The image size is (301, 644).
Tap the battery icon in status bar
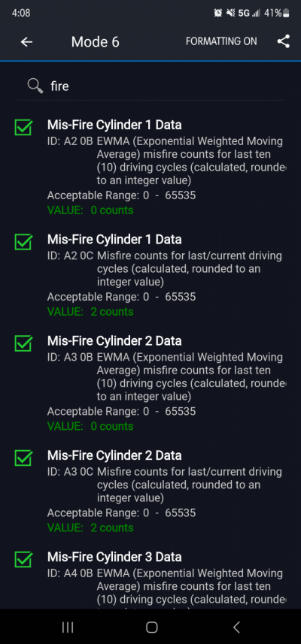point(286,13)
